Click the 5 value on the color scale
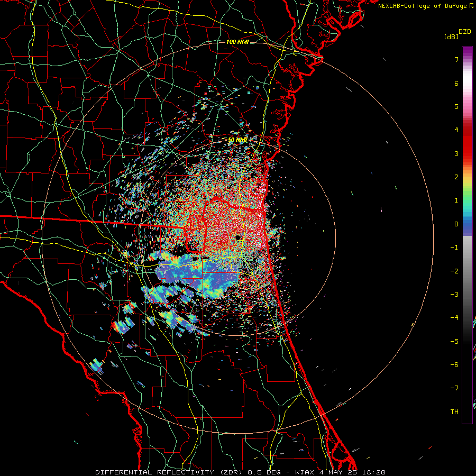This screenshot has width=476, height=476. pyautogui.click(x=456, y=106)
